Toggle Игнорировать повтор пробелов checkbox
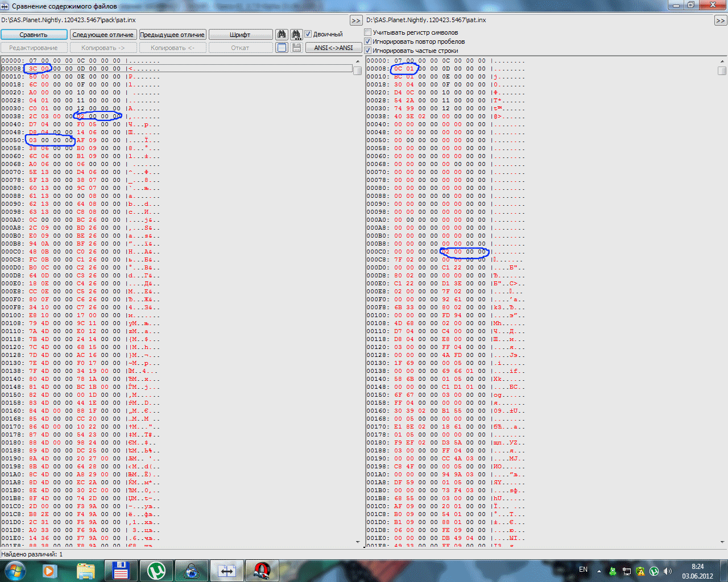The height and width of the screenshot is (582, 728). coord(368,41)
